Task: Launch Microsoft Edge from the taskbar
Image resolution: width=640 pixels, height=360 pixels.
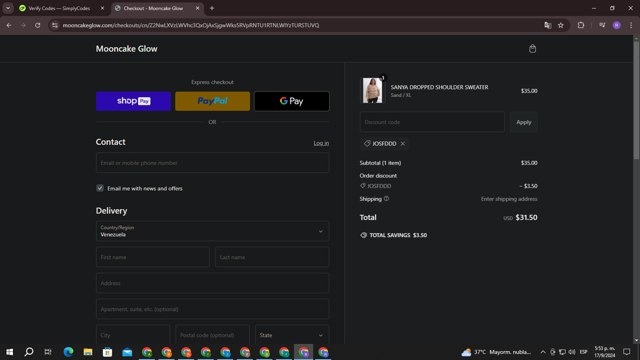Action: [68, 352]
